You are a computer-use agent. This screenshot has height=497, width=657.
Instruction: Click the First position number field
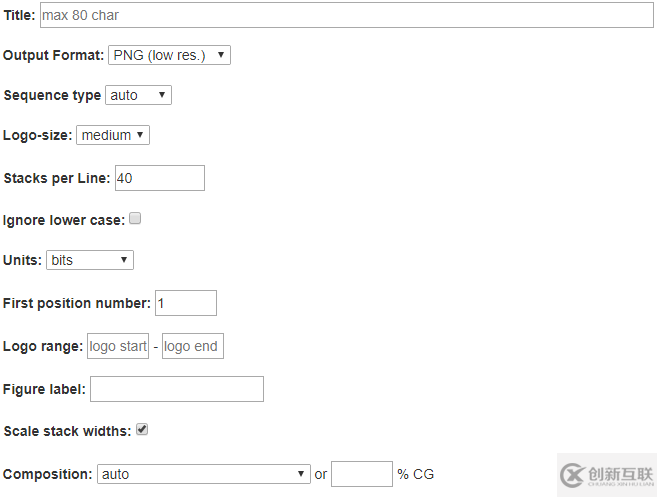tap(186, 303)
